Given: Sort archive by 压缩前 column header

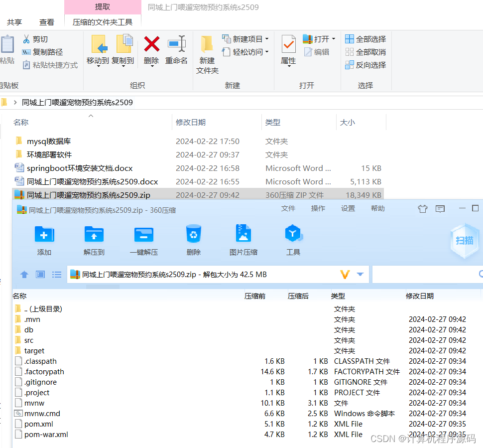Looking at the screenshot, I should [x=255, y=296].
